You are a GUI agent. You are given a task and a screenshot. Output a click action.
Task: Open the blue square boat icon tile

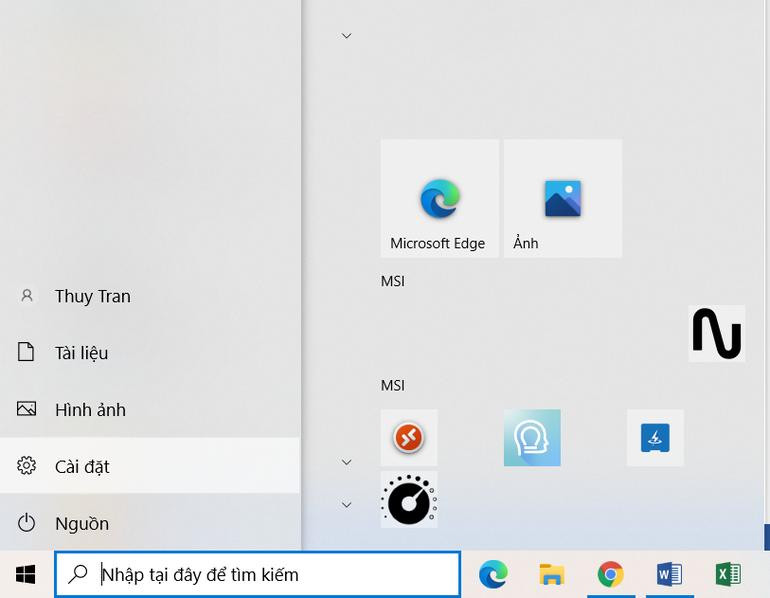[655, 438]
